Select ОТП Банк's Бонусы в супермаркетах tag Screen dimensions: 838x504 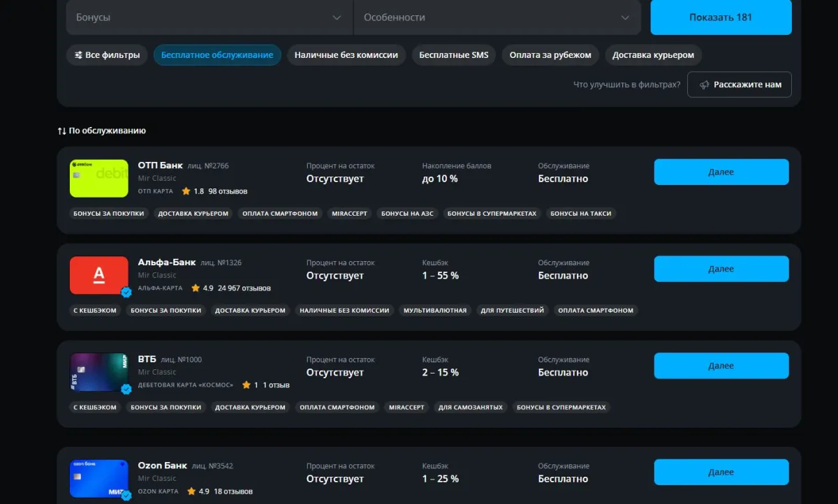pyautogui.click(x=492, y=214)
